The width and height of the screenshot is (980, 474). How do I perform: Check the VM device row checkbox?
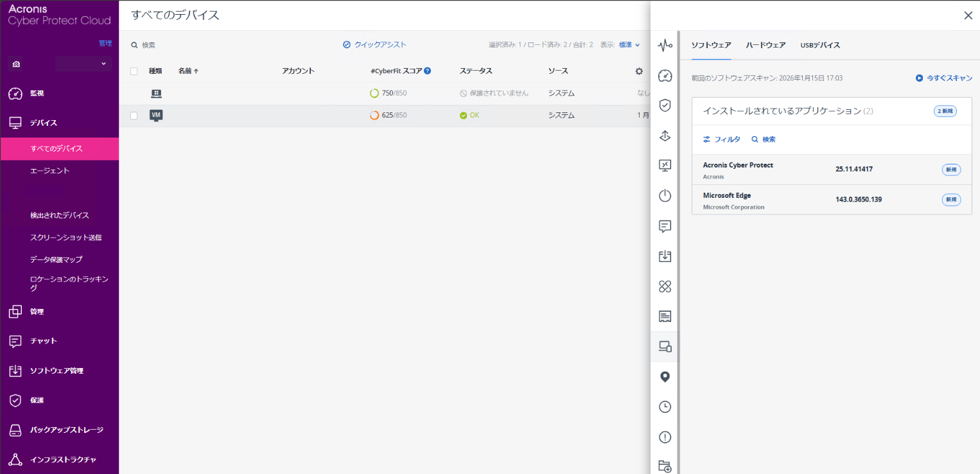click(x=134, y=116)
